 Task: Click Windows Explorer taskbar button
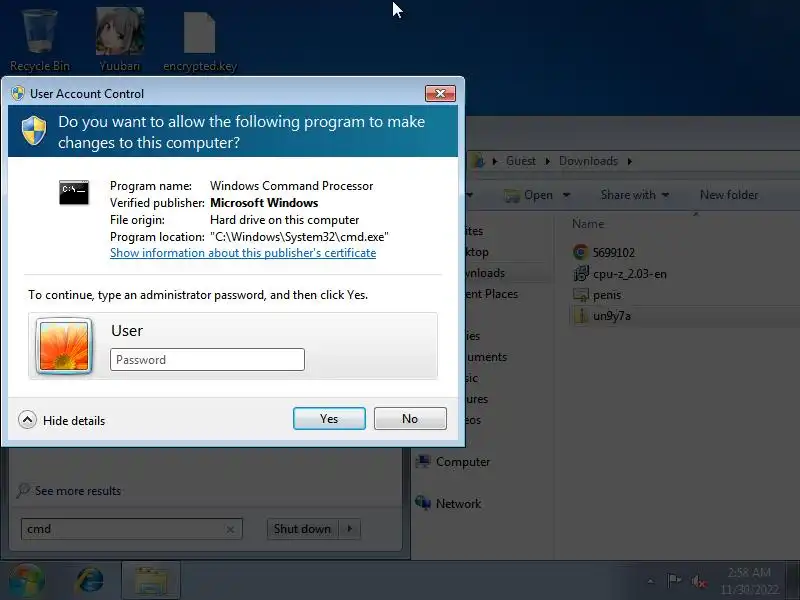[x=151, y=581]
